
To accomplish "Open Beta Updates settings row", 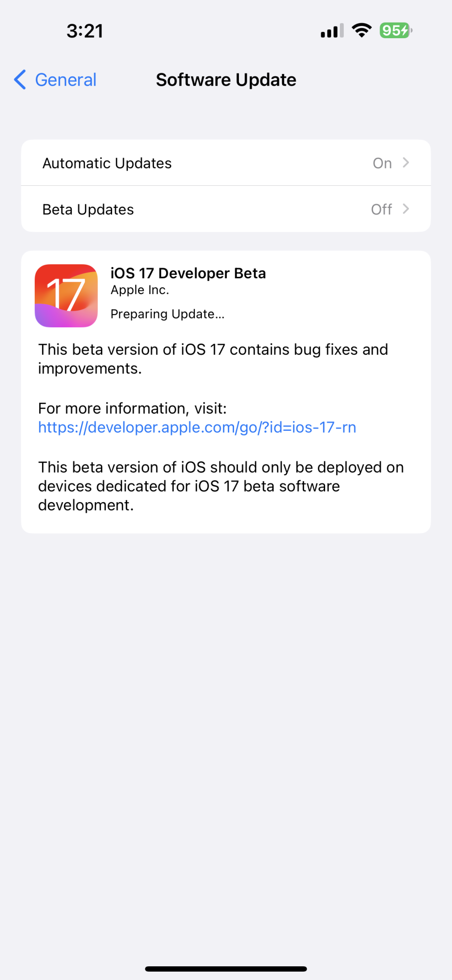I will click(226, 209).
